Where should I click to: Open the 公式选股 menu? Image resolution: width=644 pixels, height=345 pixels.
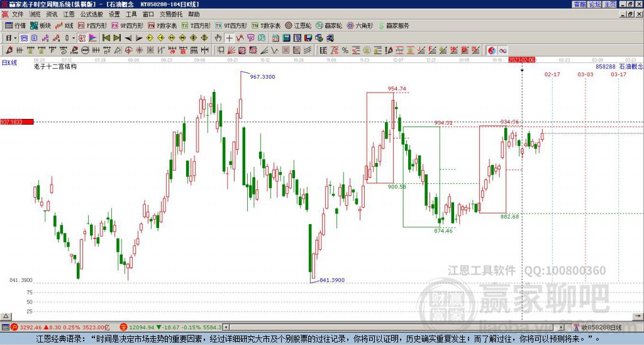point(92,14)
